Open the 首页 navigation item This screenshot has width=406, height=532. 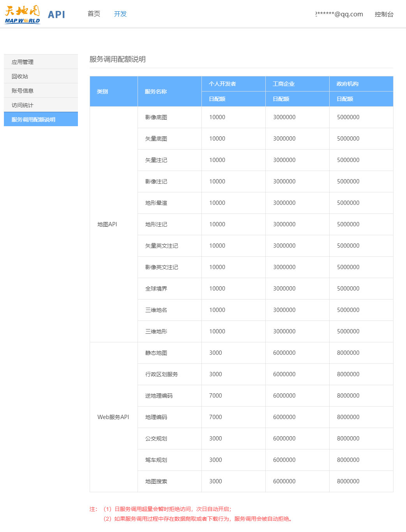pos(94,14)
